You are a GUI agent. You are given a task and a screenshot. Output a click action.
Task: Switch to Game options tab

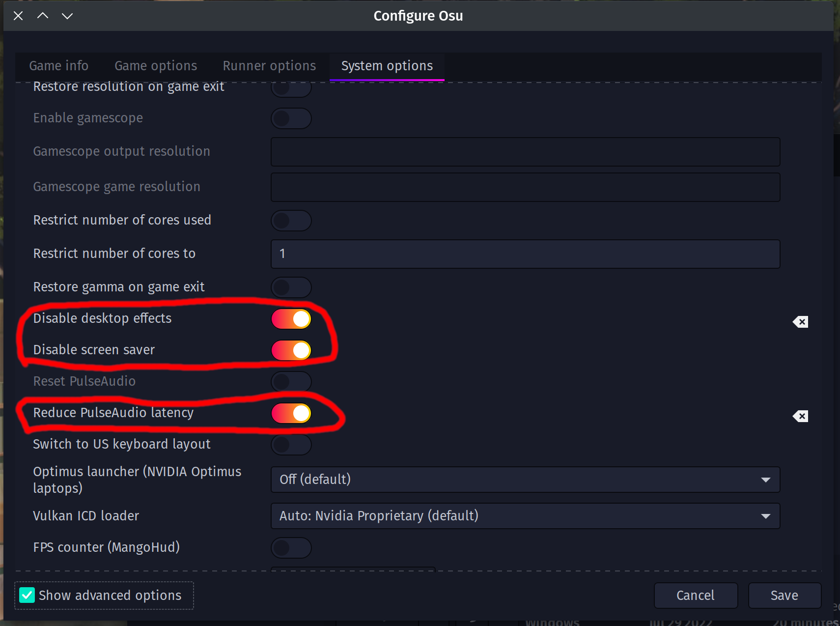tap(156, 66)
